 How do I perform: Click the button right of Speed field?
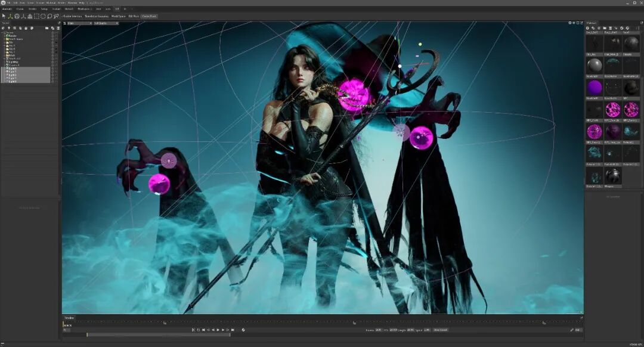pyautogui.click(x=441, y=330)
